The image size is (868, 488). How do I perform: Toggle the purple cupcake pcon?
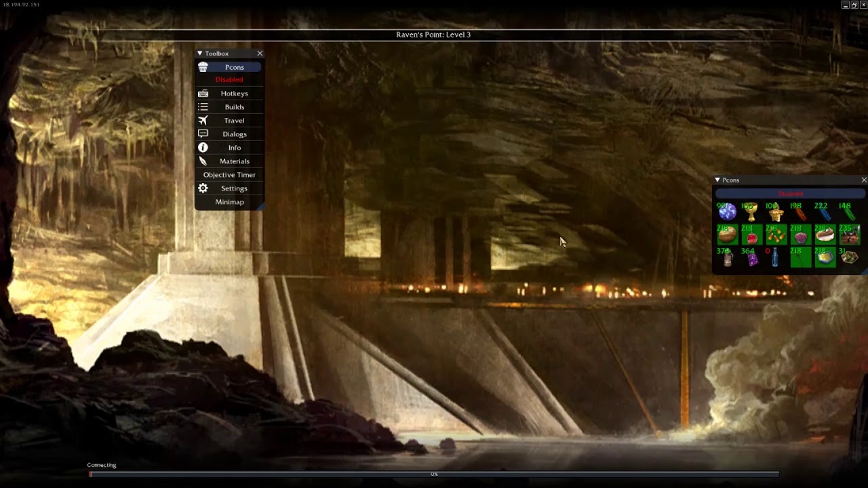point(800,235)
